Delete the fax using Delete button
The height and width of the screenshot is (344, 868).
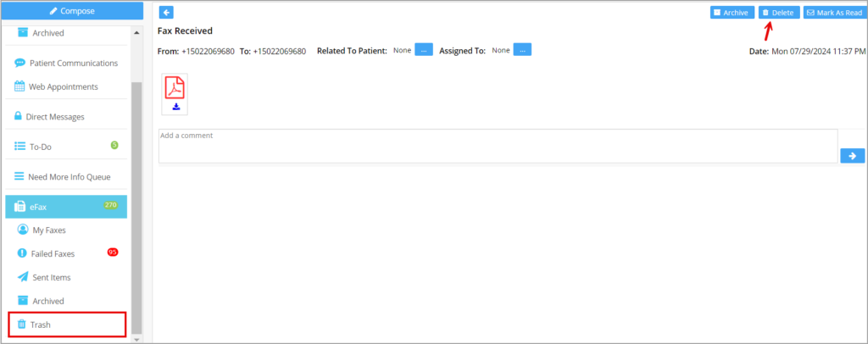[779, 13]
